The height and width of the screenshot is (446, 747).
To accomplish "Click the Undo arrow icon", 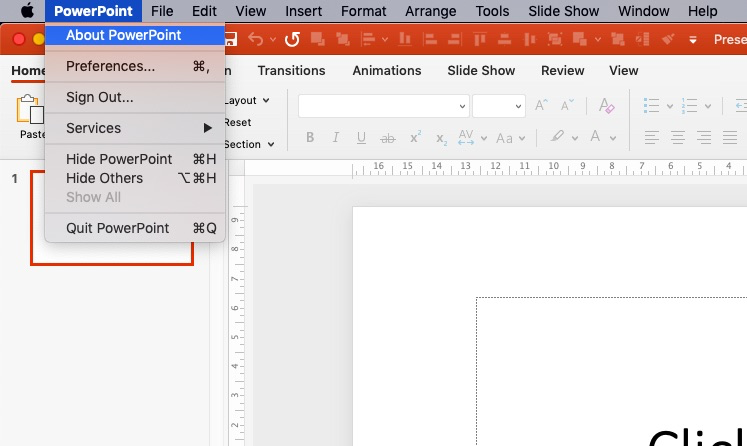I will pos(255,39).
